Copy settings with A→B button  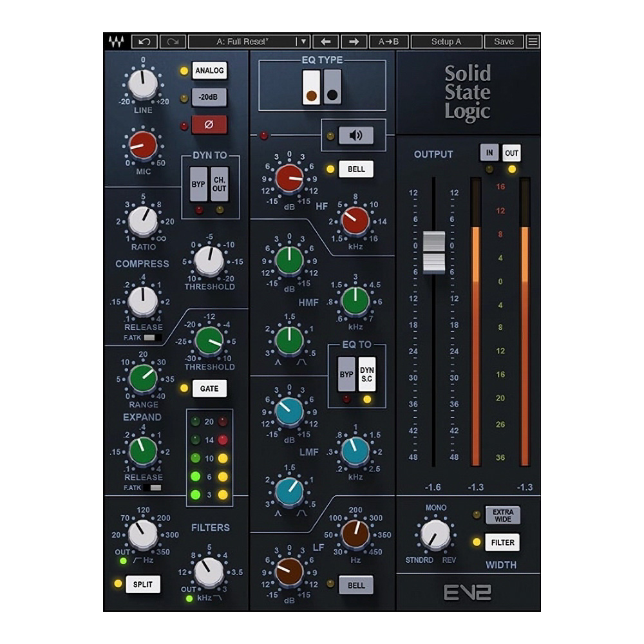pyautogui.click(x=388, y=41)
